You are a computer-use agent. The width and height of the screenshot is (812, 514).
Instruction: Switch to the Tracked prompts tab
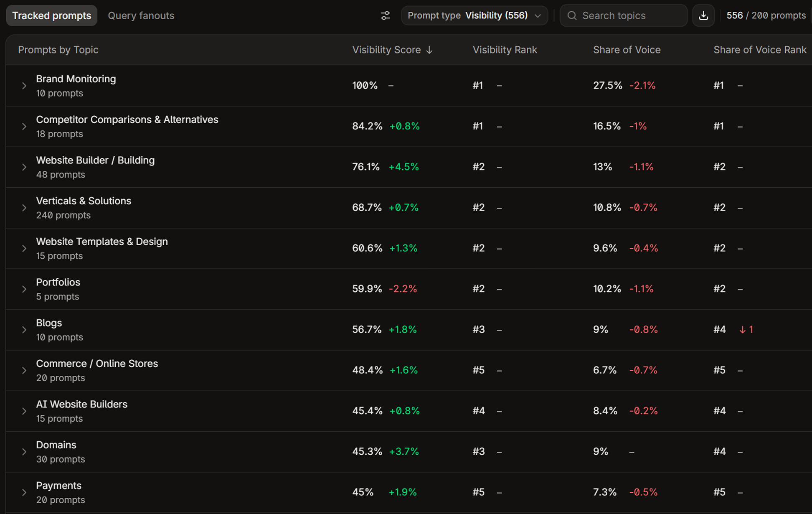pyautogui.click(x=51, y=15)
